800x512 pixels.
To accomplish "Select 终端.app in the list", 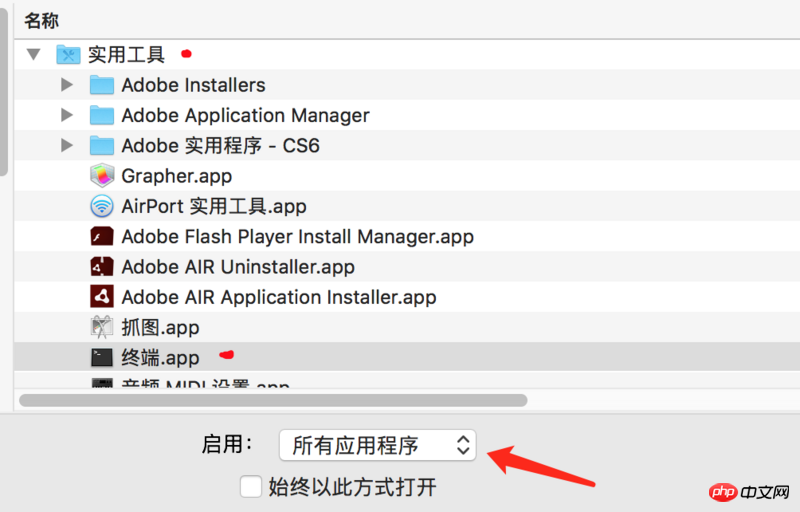I will click(x=160, y=358).
